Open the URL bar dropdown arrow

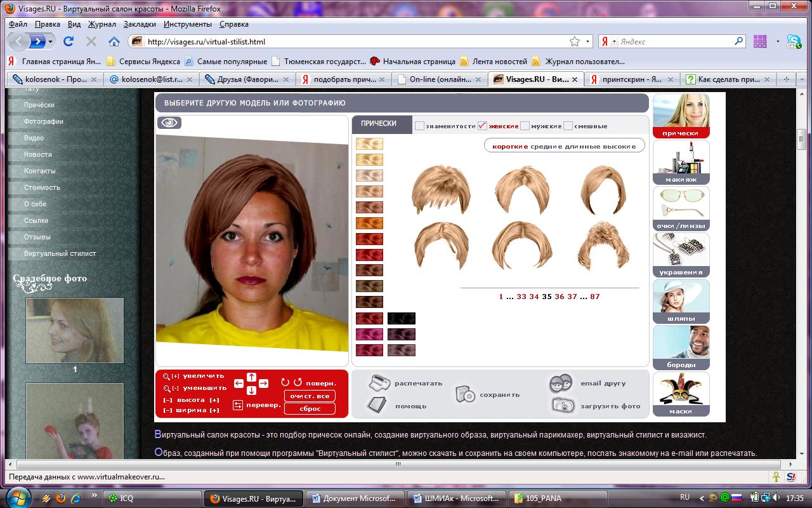point(588,41)
